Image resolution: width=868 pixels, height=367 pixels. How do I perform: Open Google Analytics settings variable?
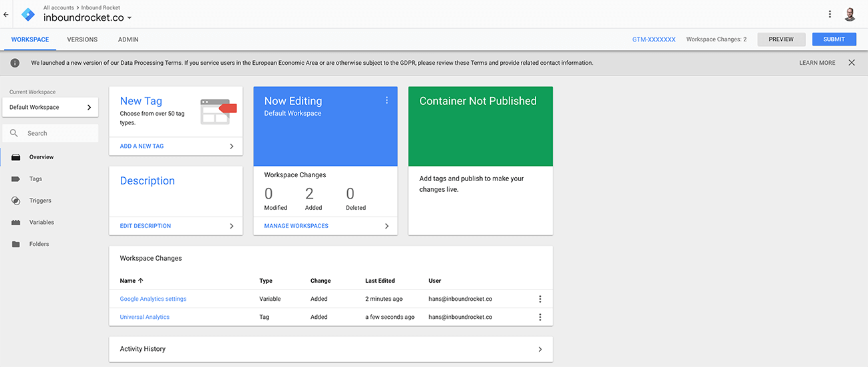coord(153,299)
